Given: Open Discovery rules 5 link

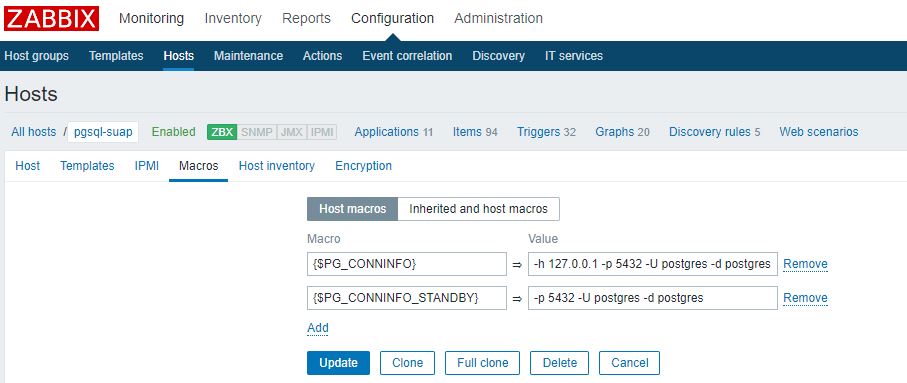Looking at the screenshot, I should click(714, 132).
